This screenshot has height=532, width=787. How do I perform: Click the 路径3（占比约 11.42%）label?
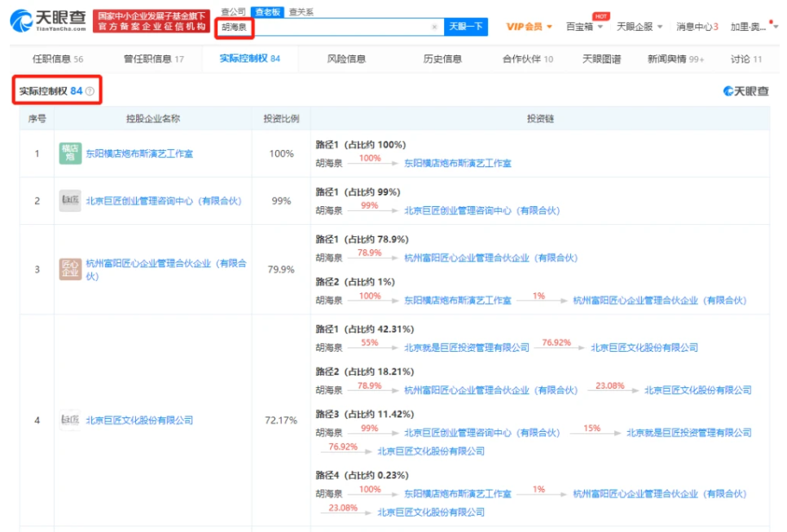(x=365, y=414)
